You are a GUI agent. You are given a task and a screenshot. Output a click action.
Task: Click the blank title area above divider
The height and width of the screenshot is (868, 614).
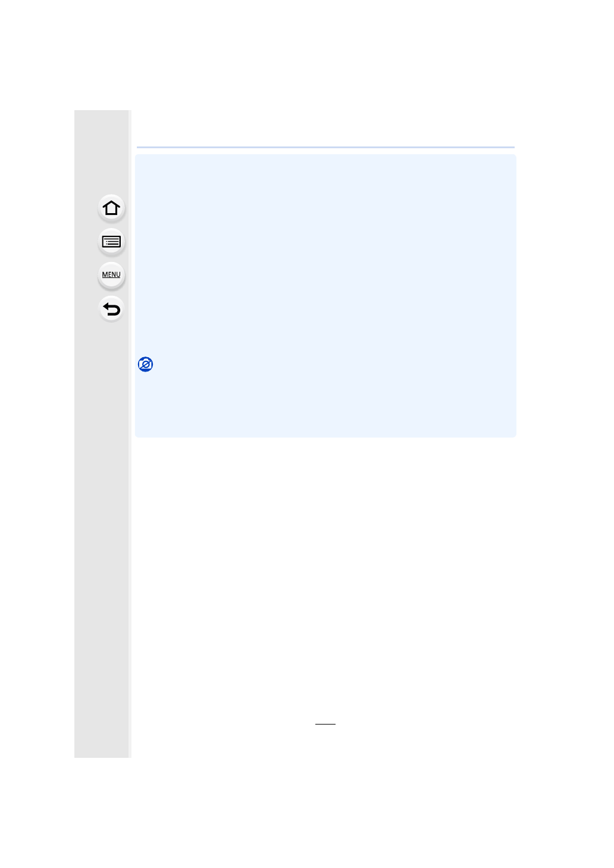325,128
